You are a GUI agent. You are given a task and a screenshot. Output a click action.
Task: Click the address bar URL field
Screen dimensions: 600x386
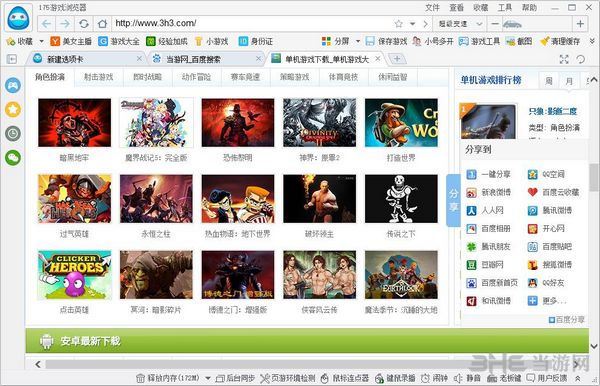pyautogui.click(x=253, y=24)
